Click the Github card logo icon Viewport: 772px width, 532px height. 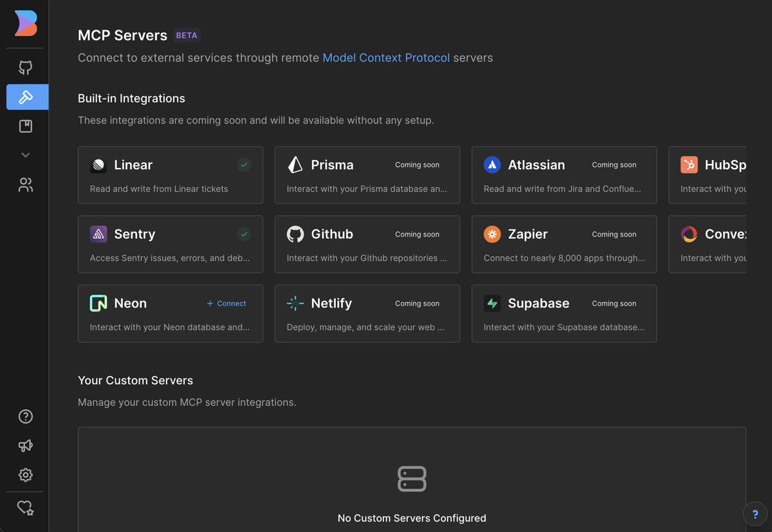click(x=295, y=234)
